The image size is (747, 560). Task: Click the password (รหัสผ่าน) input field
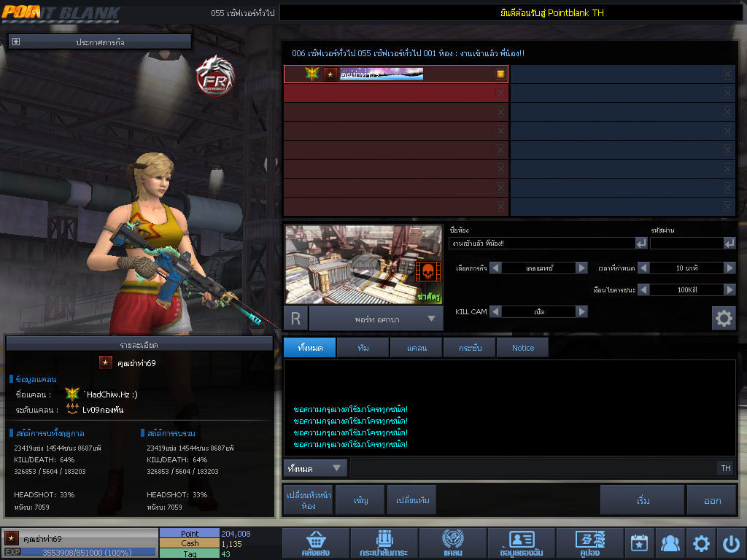pos(686,244)
